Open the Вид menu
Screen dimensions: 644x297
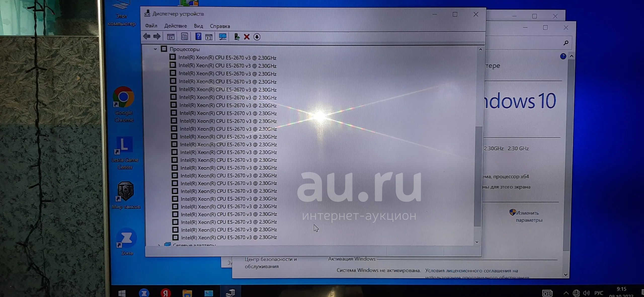198,26
